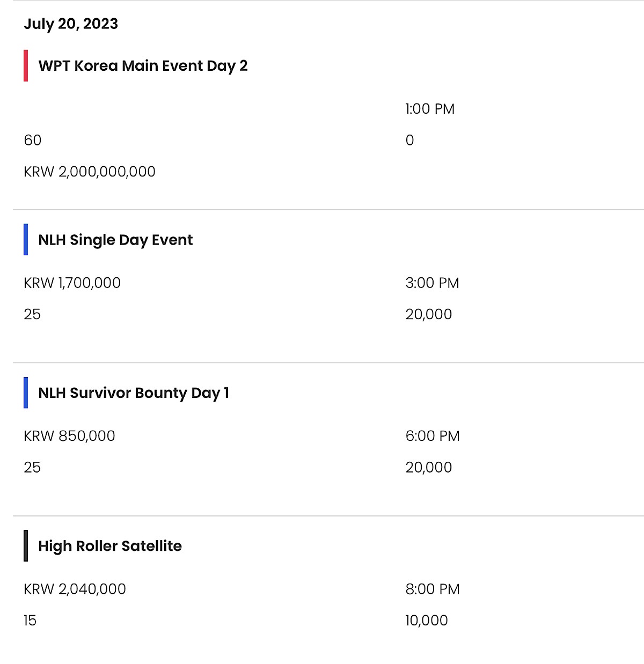This screenshot has width=644, height=664.
Task: Select the 15 level duration in High Roller Satellite
Action: click(x=30, y=621)
